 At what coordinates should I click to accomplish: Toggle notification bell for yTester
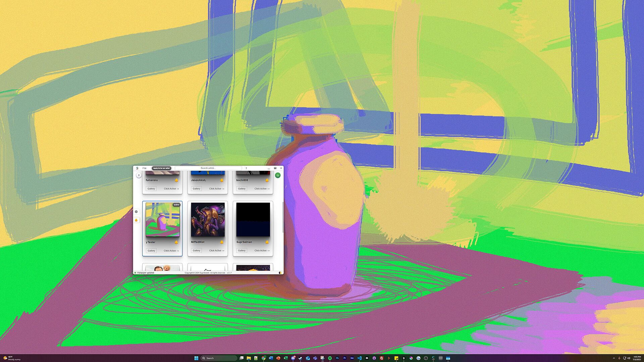pos(176,242)
